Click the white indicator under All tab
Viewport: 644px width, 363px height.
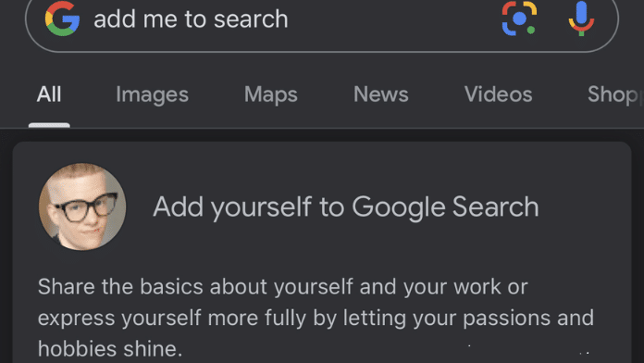coord(49,125)
